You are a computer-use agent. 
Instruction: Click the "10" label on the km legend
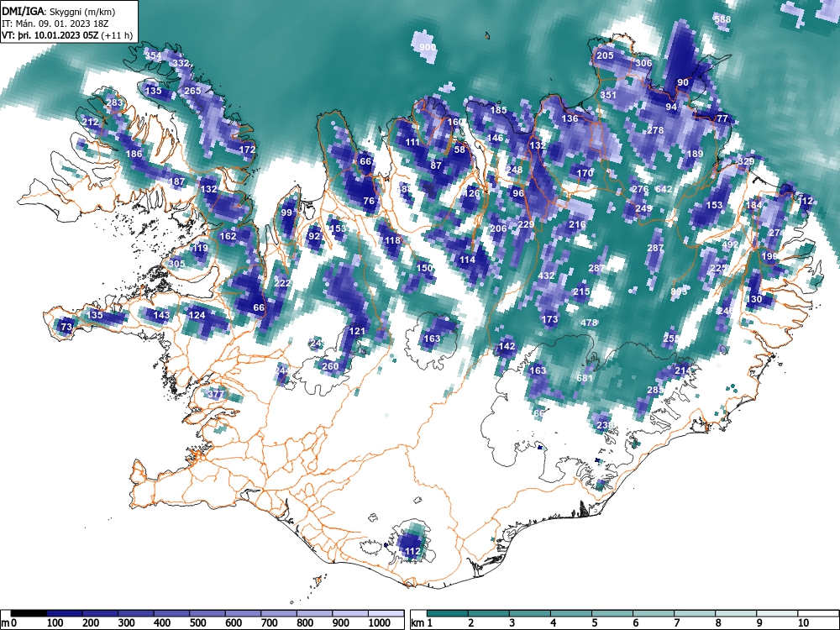(802, 623)
